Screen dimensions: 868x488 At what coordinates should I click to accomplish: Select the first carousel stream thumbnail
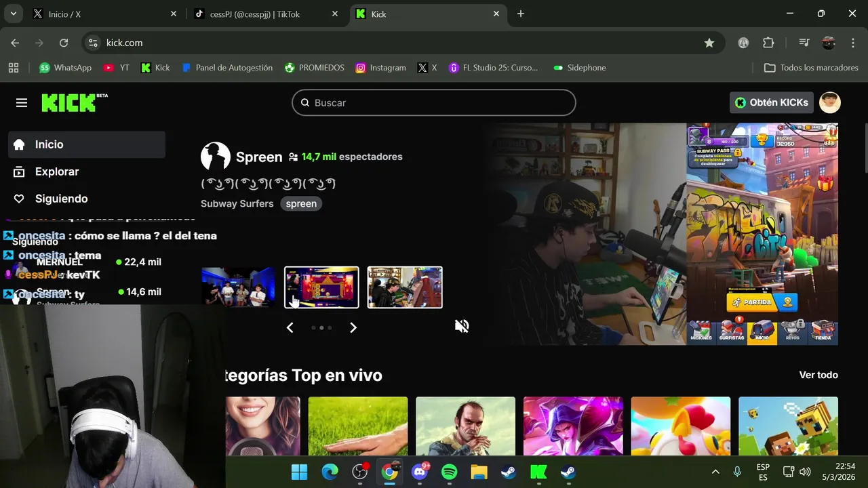(239, 287)
